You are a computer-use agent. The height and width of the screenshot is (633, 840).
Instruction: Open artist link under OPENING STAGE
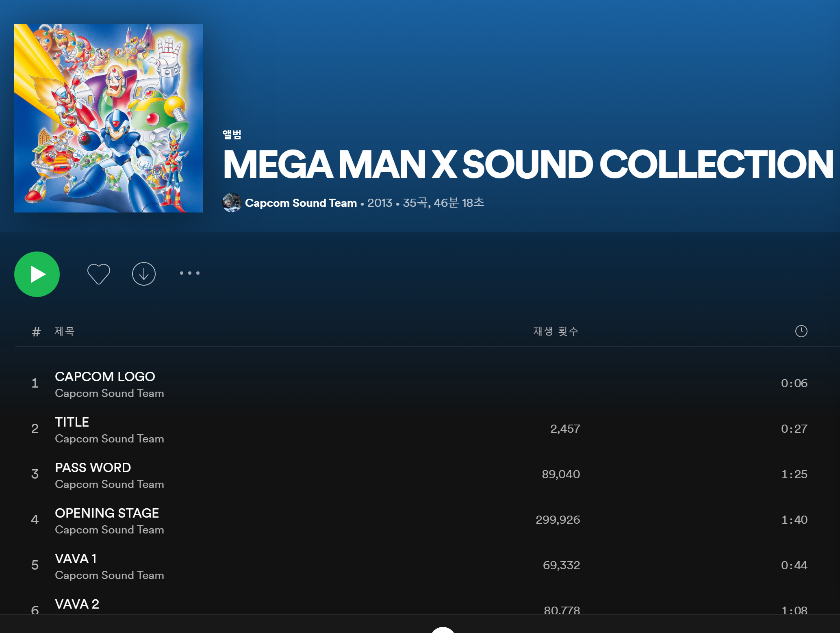pos(109,530)
